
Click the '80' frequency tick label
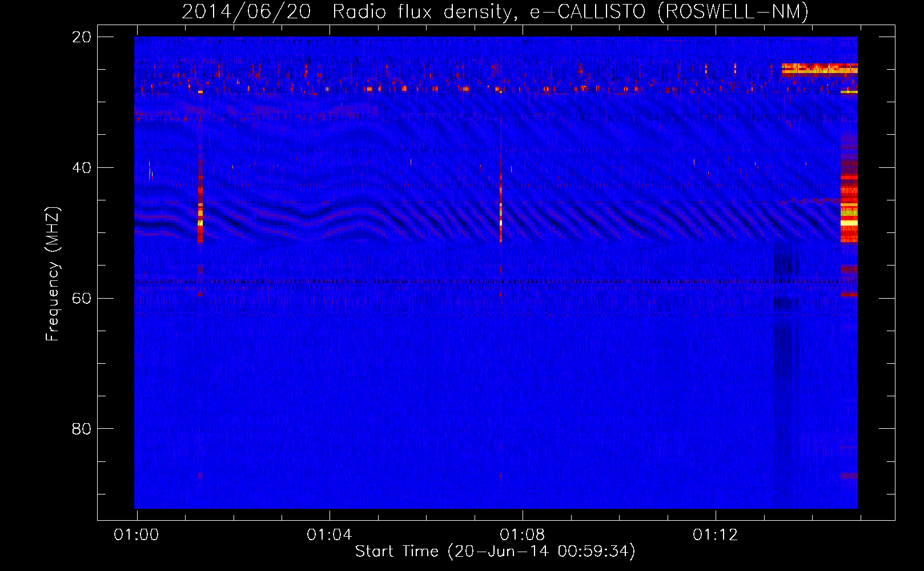(82, 429)
